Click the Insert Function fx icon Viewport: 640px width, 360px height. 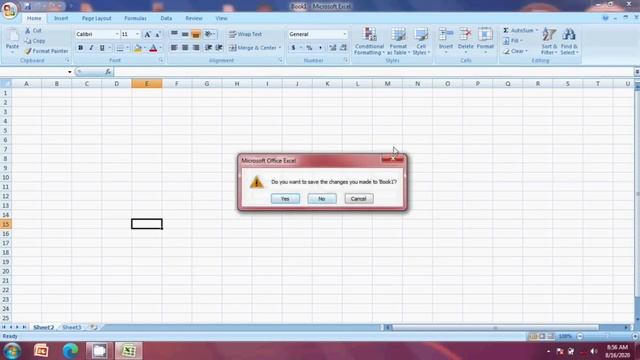(108, 72)
